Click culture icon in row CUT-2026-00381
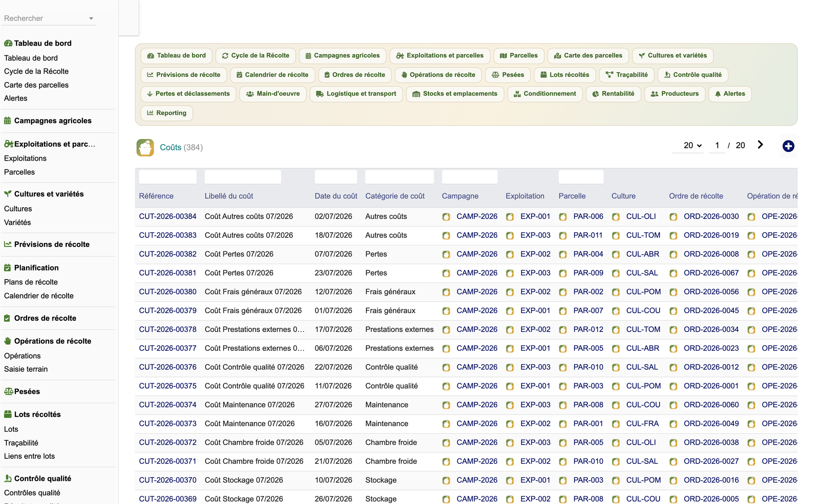815x504 pixels. pos(616,273)
